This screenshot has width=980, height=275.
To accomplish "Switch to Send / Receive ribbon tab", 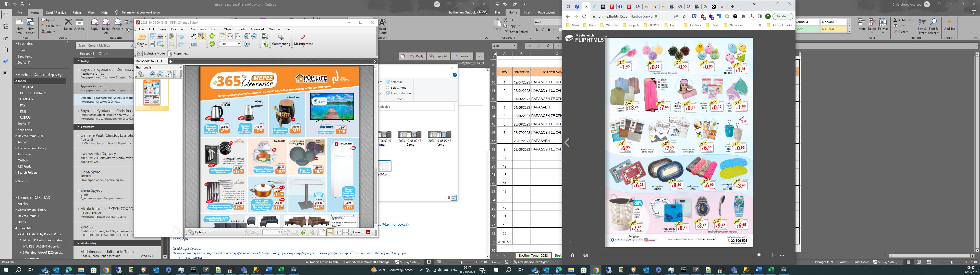I will [56, 12].
